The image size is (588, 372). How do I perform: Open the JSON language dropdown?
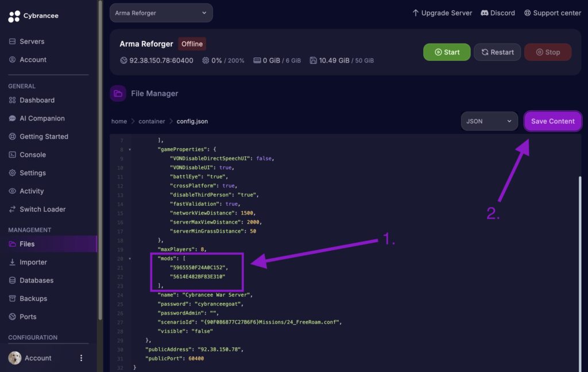tap(489, 121)
